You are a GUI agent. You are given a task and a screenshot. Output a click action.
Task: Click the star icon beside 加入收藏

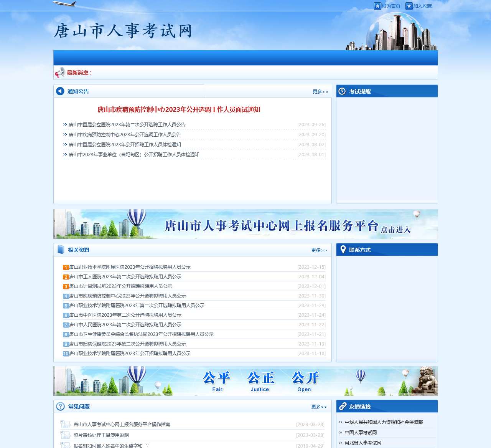point(409,6)
